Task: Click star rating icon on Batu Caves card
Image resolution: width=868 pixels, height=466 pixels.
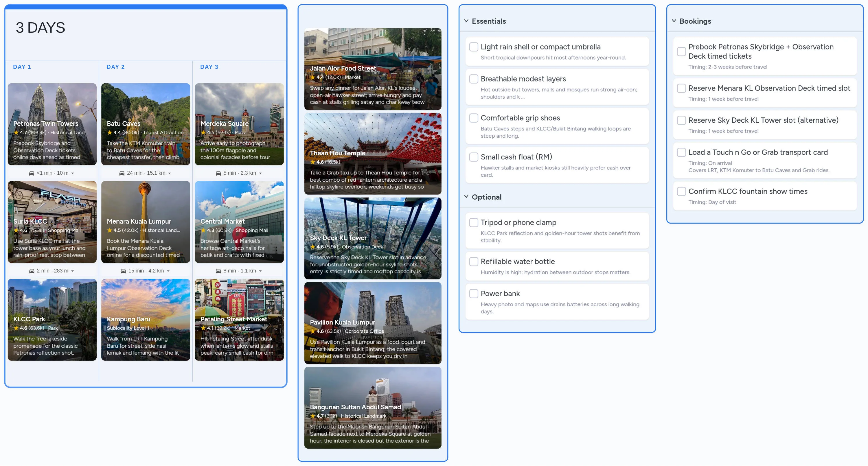Action: tap(109, 132)
